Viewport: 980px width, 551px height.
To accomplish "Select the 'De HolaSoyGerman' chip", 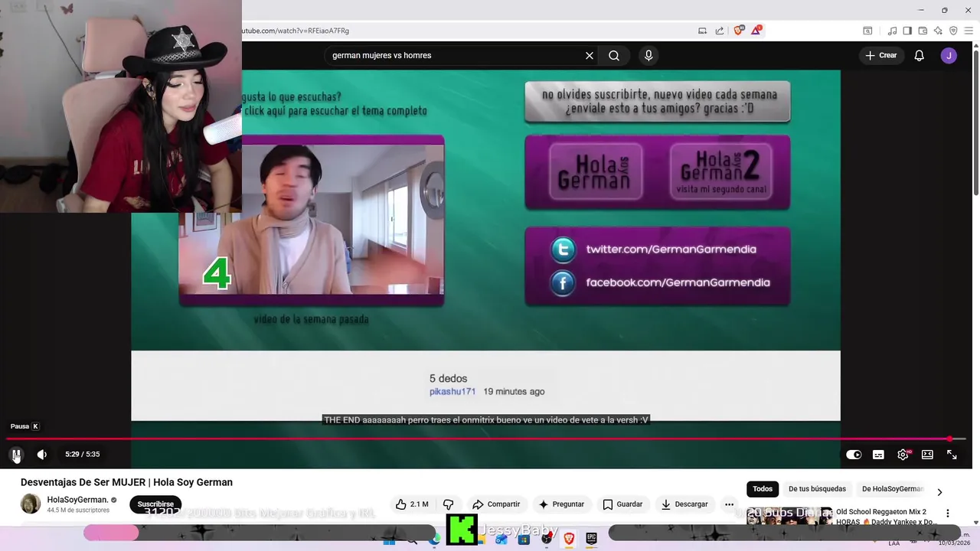I will click(893, 489).
